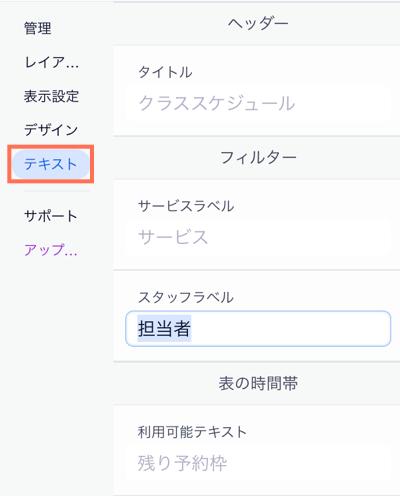Click the ヘッダー section heading
400x496 pixels.
click(258, 24)
